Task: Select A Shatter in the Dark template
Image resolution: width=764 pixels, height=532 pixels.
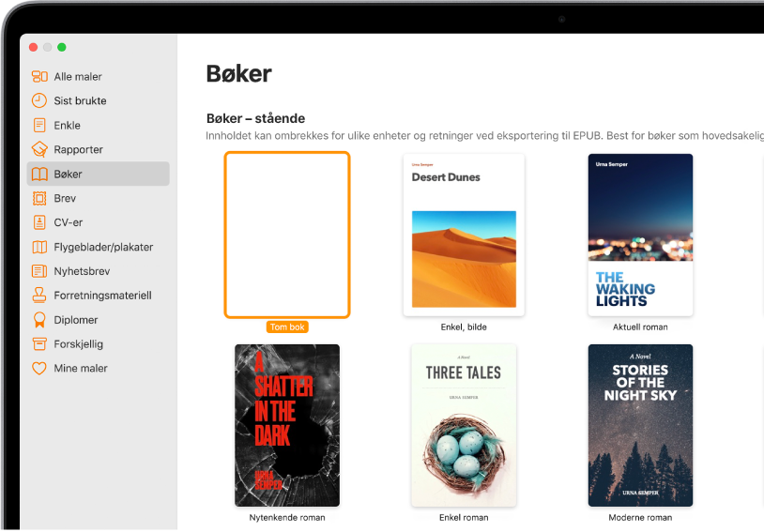Action: coord(287,425)
